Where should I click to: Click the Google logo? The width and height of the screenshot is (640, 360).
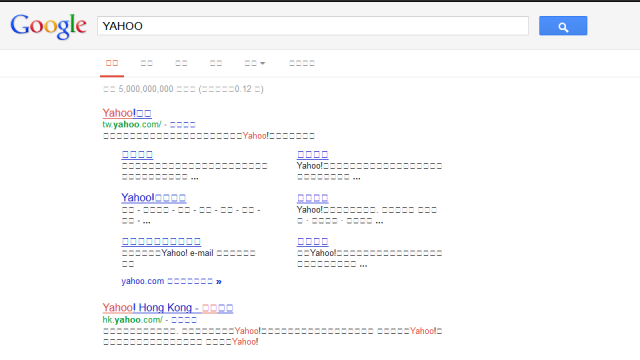(x=48, y=26)
